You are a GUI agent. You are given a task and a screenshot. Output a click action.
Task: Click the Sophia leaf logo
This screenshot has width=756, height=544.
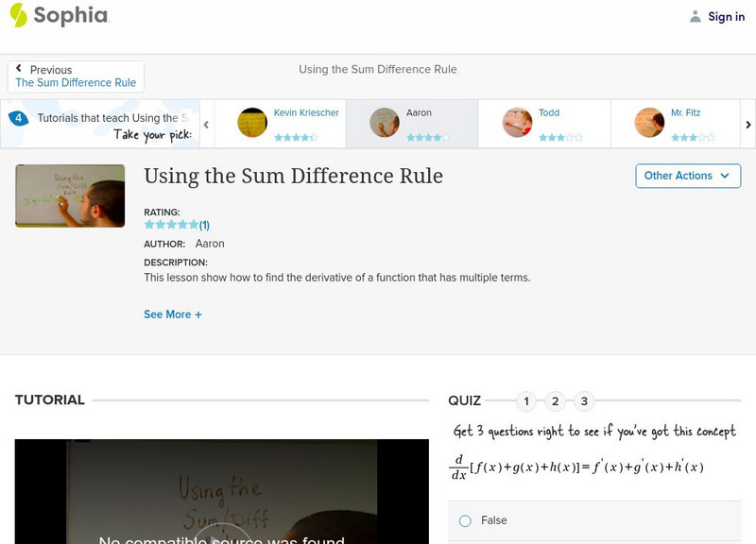(18, 16)
